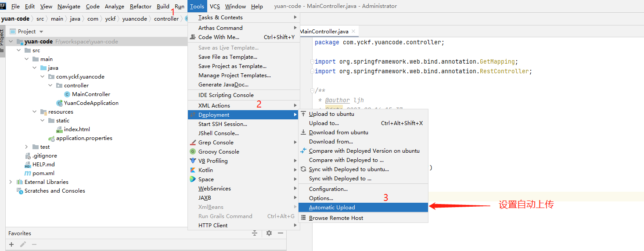Screen dimensions: 644x251
Task: Collapse the java folder arrow
Action: tap(35, 68)
